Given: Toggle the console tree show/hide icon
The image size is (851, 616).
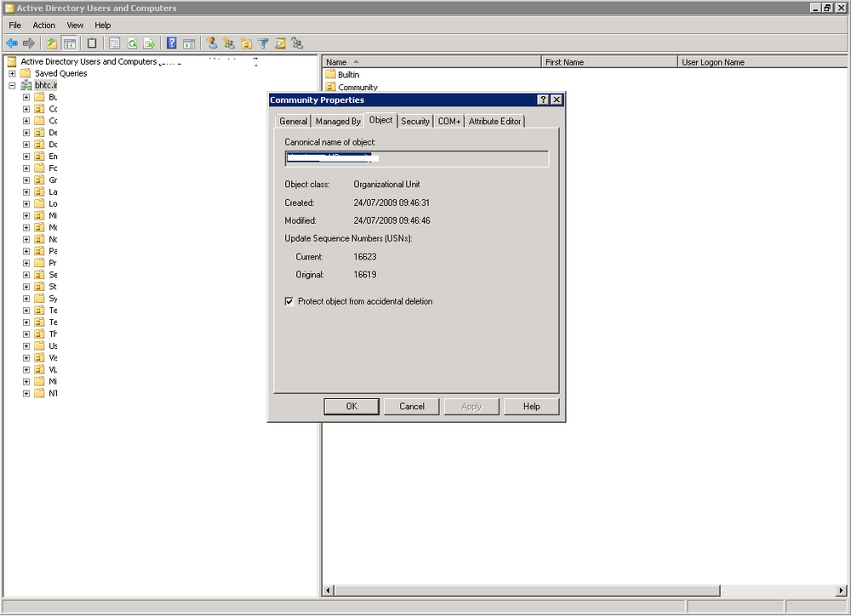Looking at the screenshot, I should [x=69, y=43].
